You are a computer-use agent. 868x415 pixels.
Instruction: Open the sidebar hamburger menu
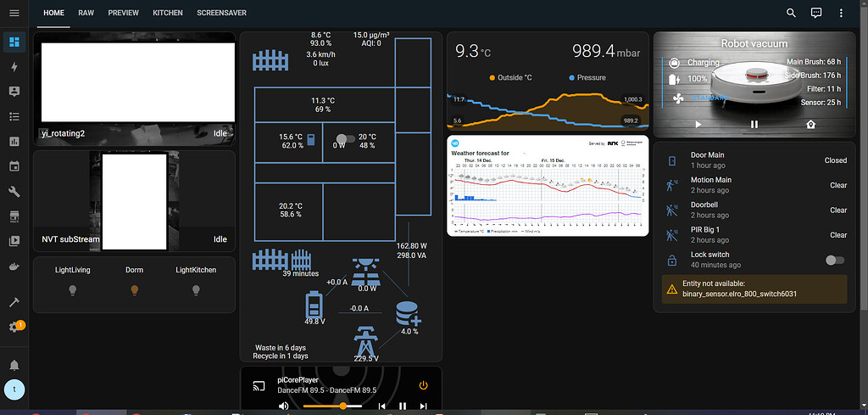point(14,13)
